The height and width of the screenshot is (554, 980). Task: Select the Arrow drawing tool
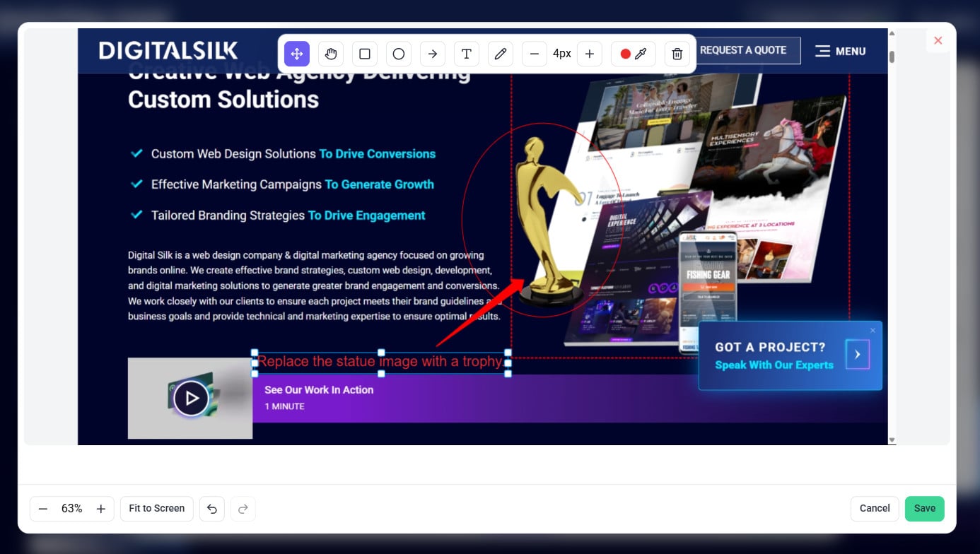pyautogui.click(x=433, y=54)
